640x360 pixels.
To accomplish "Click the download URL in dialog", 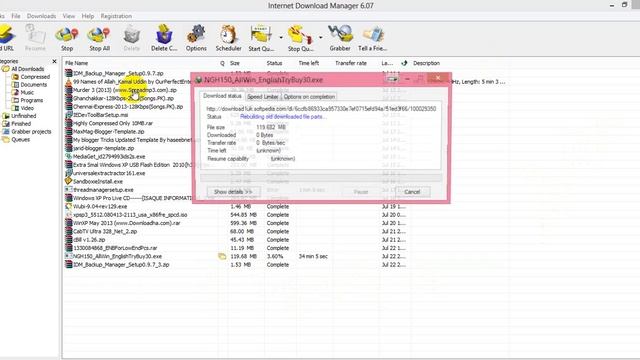I will coord(321,109).
